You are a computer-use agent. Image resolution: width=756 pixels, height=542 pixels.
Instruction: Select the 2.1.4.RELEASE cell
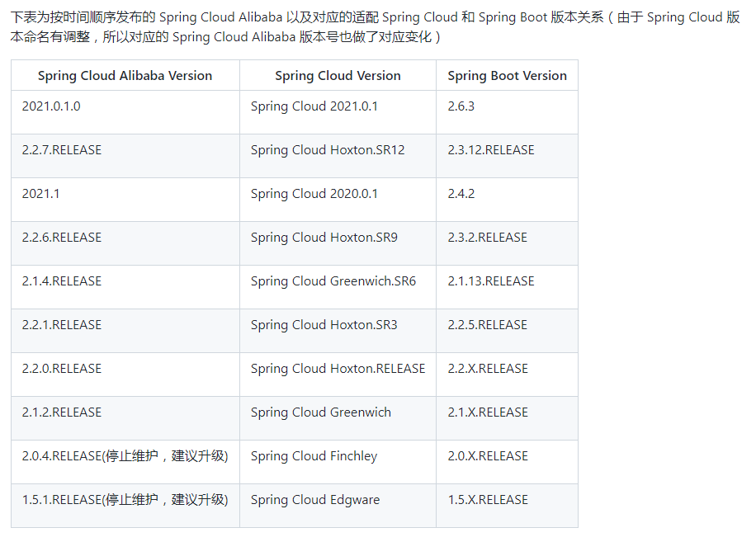point(125,287)
